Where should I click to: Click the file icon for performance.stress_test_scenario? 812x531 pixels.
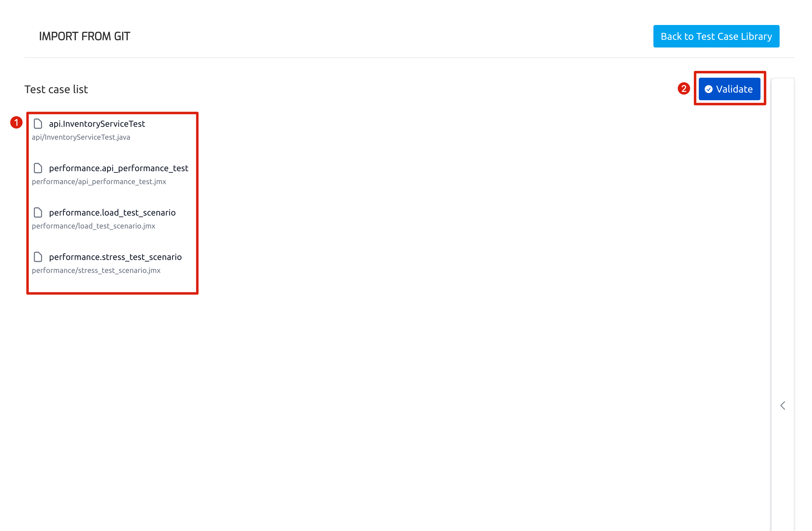click(x=38, y=257)
